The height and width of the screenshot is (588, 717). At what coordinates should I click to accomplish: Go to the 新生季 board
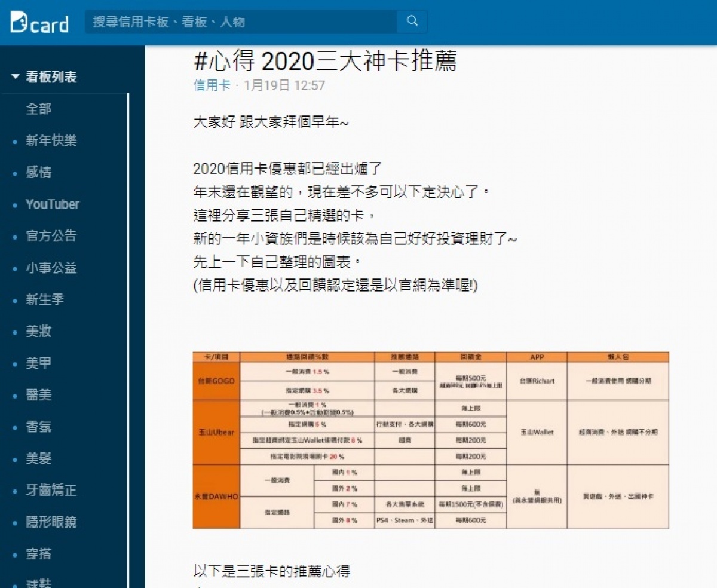(45, 299)
